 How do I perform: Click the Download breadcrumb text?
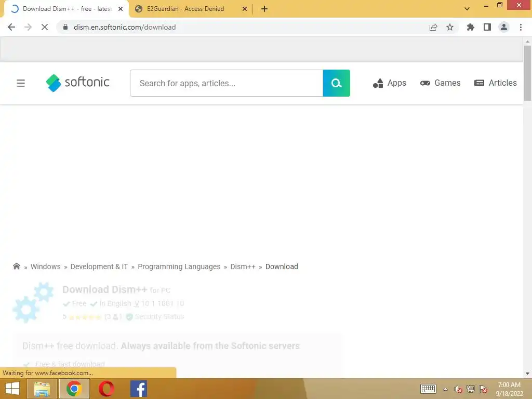pos(282,267)
